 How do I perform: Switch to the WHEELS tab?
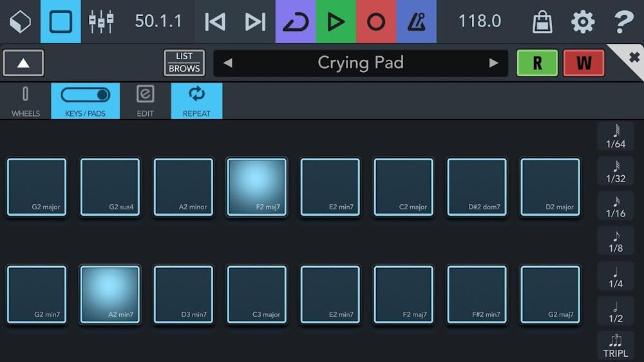[x=26, y=101]
